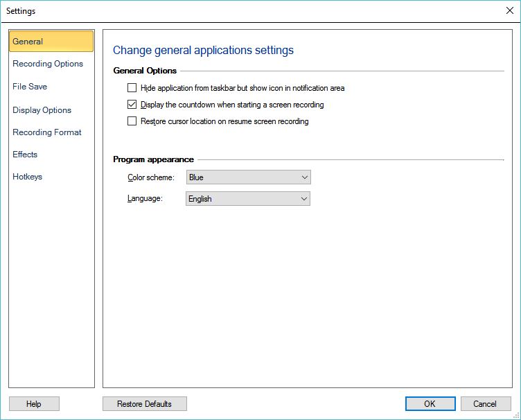Enable hide application from taskbar checkbox
The width and height of the screenshot is (521, 420).
tap(132, 88)
